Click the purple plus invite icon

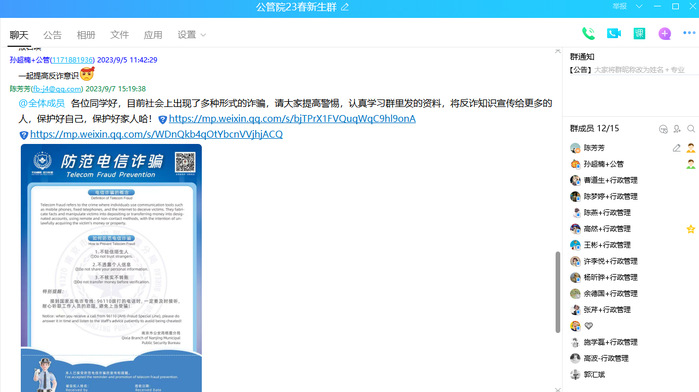(x=665, y=33)
